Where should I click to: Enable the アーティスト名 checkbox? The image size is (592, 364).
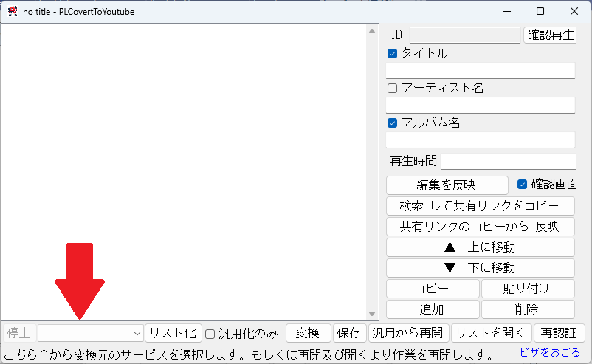(393, 88)
